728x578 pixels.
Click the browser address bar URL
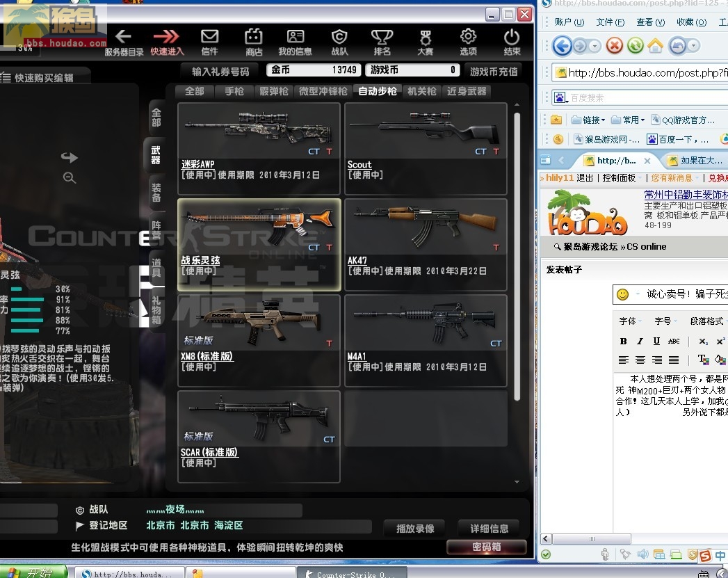click(x=647, y=73)
